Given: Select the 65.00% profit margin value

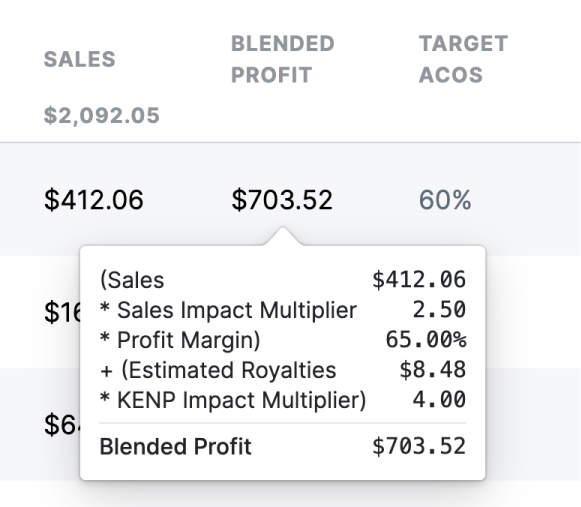Looking at the screenshot, I should [426, 339].
